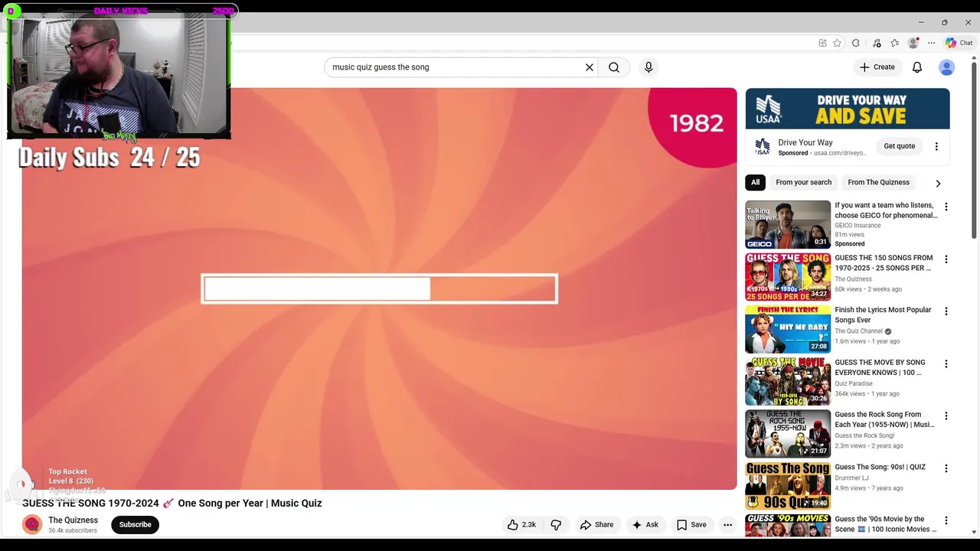
Task: Click Drummer LJ channel name
Action: tap(851, 478)
